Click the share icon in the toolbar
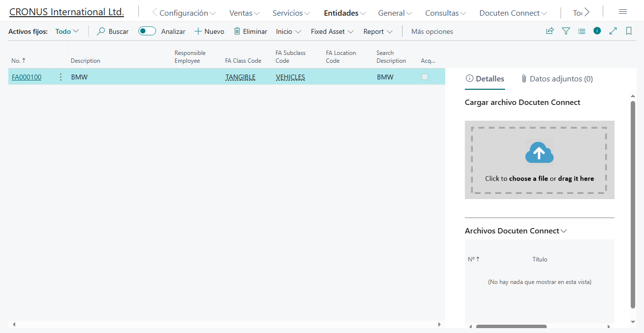This screenshot has width=644, height=333. [x=550, y=31]
